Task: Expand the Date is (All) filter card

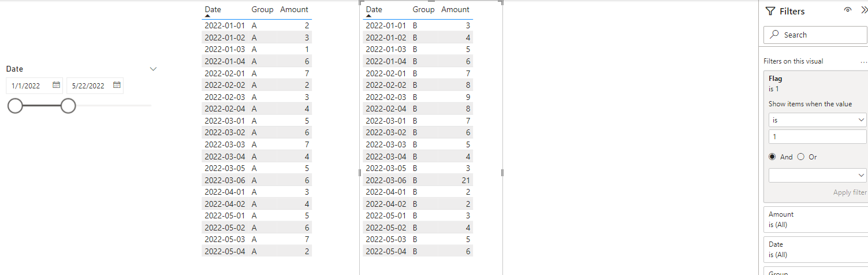Action: click(815, 250)
